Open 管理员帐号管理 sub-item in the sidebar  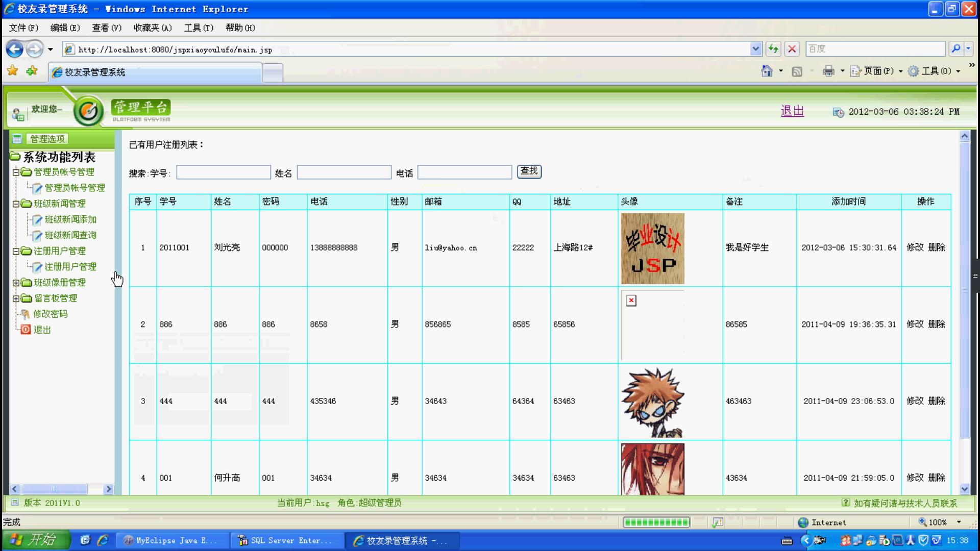tap(75, 188)
